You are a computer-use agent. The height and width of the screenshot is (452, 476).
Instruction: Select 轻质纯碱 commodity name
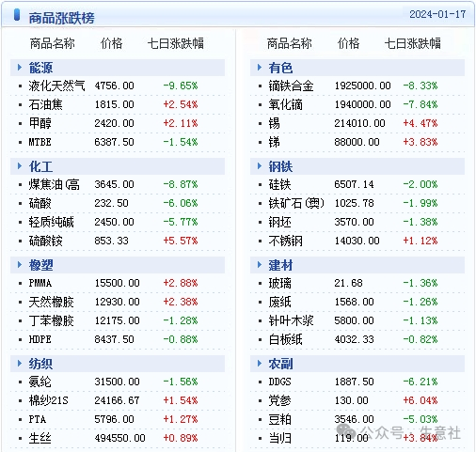(52, 222)
